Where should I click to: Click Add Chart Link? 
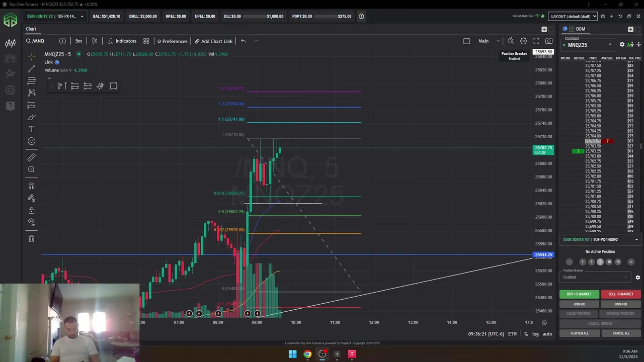pos(213,41)
